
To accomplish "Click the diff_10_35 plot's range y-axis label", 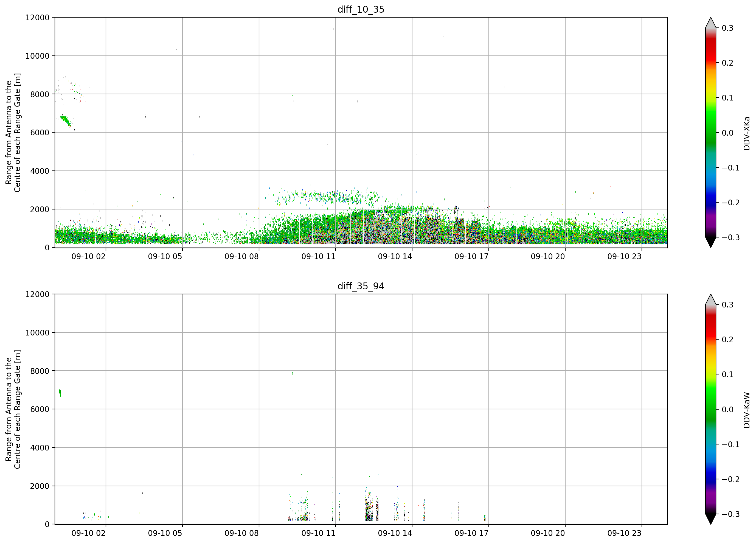I will (13, 133).
